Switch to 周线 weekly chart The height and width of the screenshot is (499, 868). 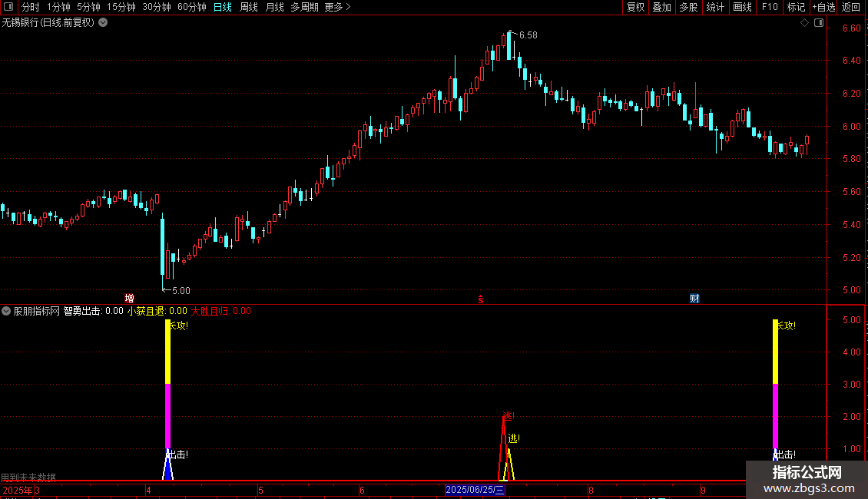point(249,7)
